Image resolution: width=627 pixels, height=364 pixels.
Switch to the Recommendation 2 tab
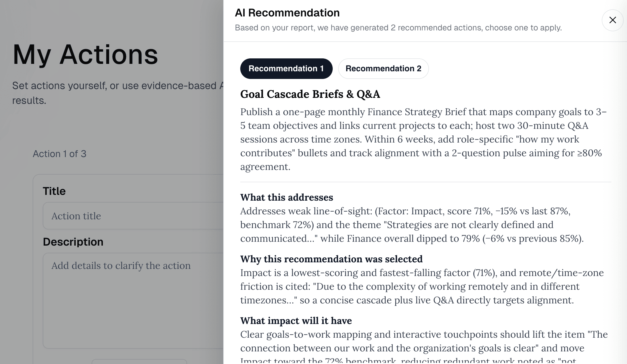(383, 69)
